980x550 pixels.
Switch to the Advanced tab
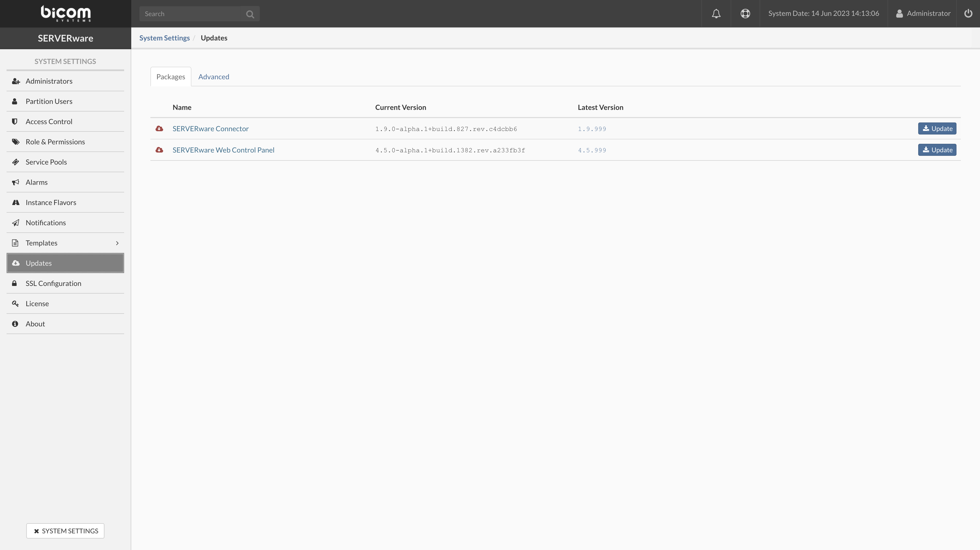click(214, 77)
